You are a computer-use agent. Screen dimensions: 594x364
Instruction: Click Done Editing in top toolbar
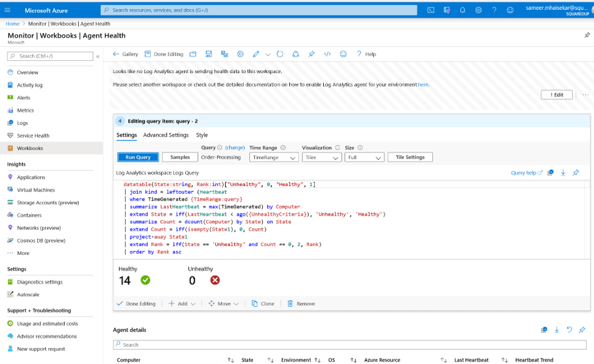(164, 54)
